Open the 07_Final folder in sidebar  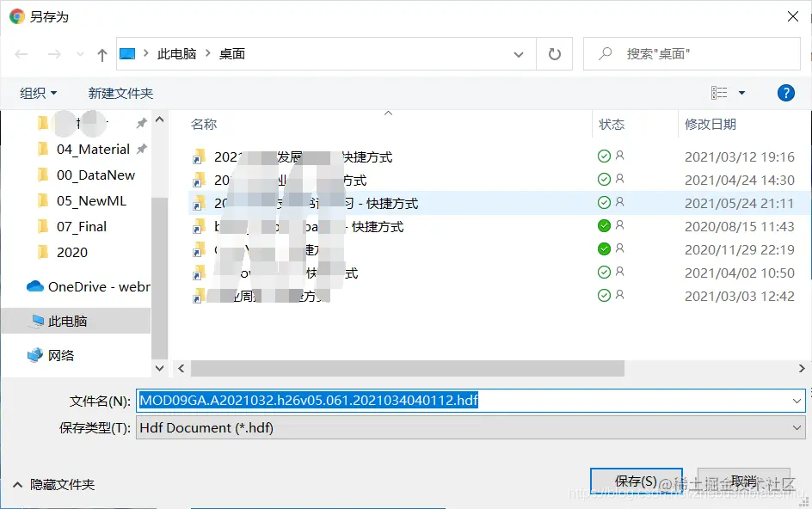[82, 227]
